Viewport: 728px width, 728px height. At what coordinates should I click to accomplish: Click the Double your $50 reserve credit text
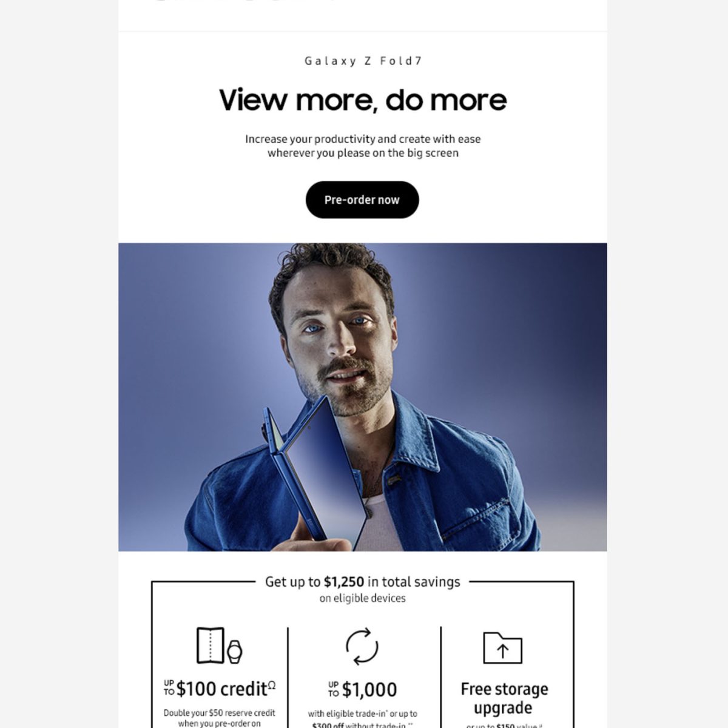point(219,713)
